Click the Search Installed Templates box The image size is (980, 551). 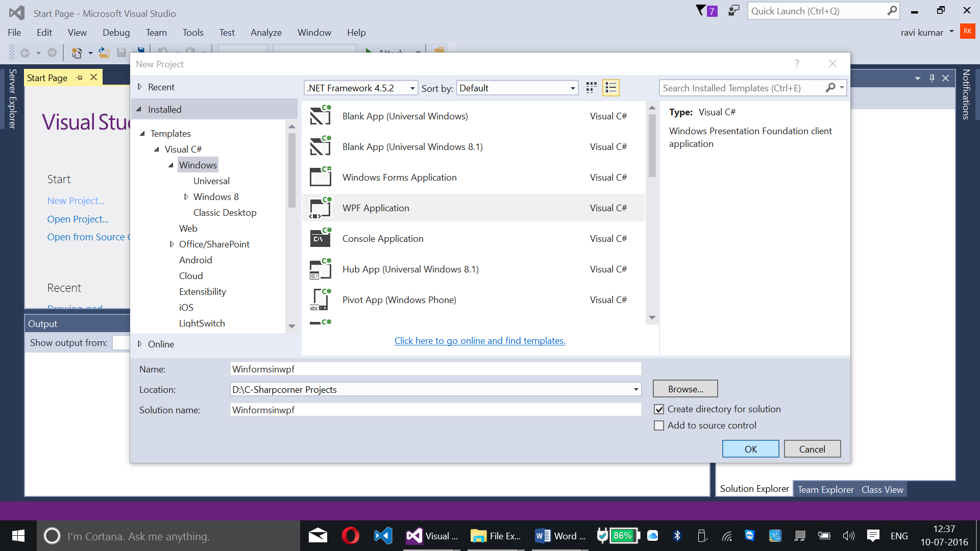point(742,88)
